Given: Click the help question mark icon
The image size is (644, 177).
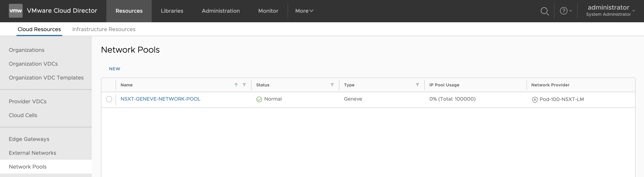Looking at the screenshot, I should click(564, 11).
